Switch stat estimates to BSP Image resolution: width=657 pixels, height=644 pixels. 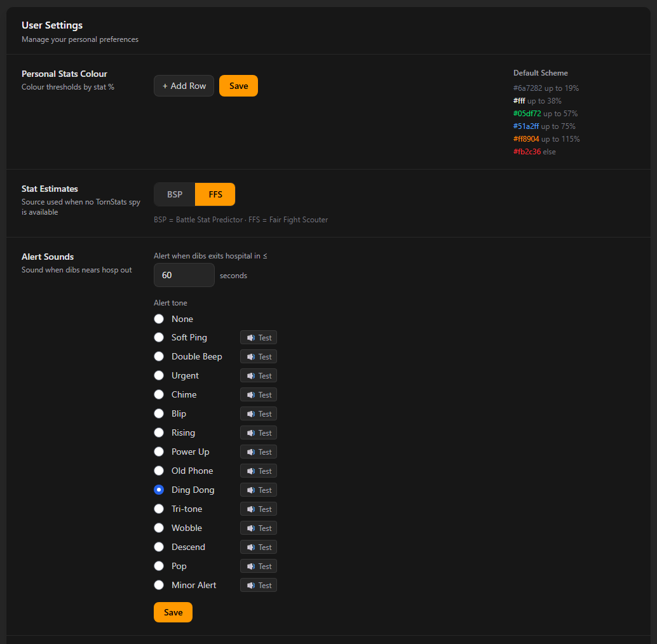coord(175,194)
